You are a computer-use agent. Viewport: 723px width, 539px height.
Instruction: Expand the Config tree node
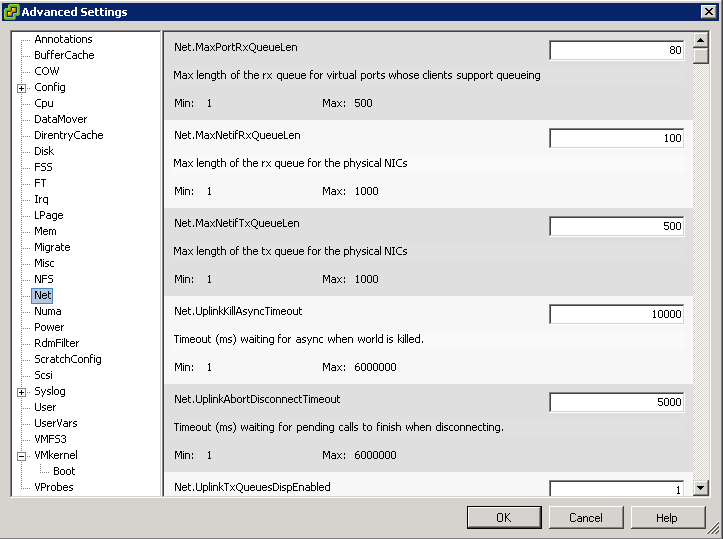point(21,88)
